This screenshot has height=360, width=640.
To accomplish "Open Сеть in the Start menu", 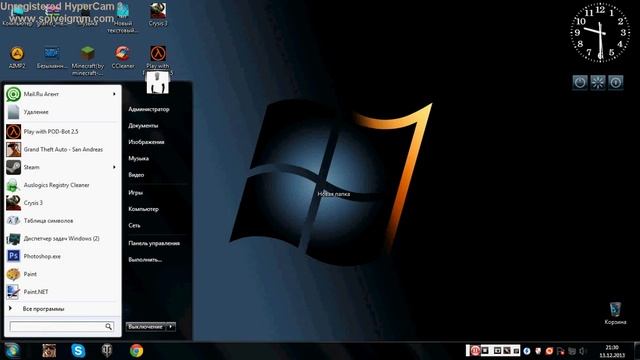I will pyautogui.click(x=134, y=225).
